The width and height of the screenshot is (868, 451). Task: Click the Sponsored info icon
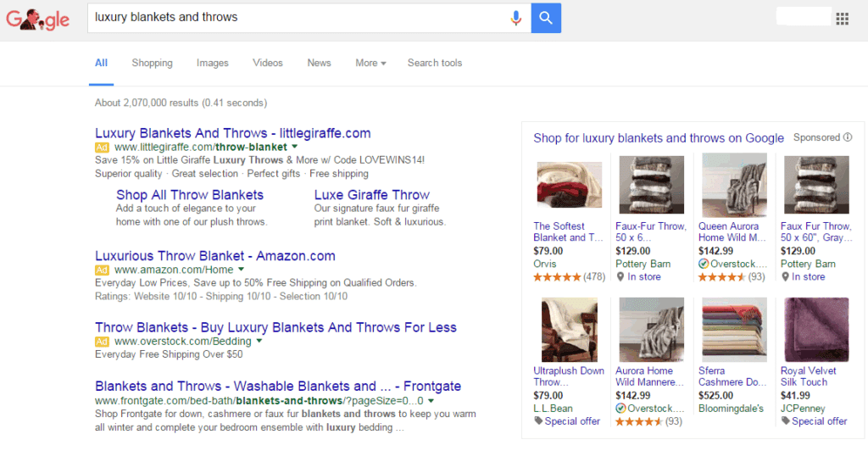(848, 137)
